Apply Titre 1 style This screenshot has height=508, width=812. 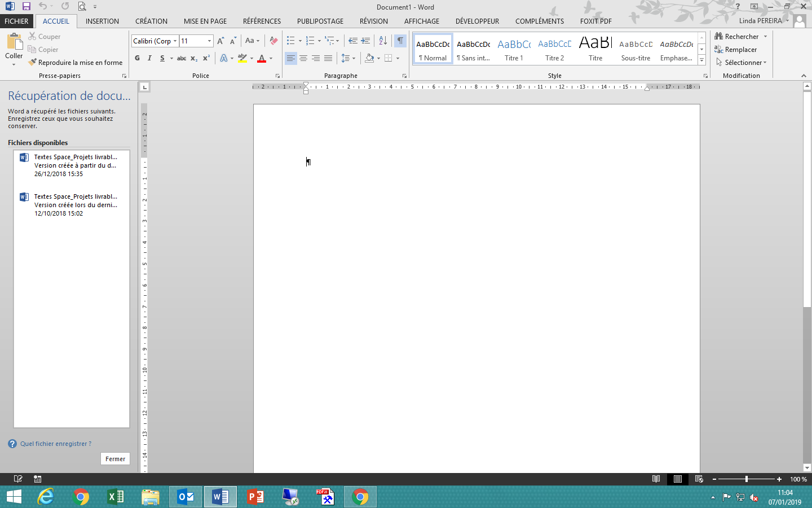point(514,49)
